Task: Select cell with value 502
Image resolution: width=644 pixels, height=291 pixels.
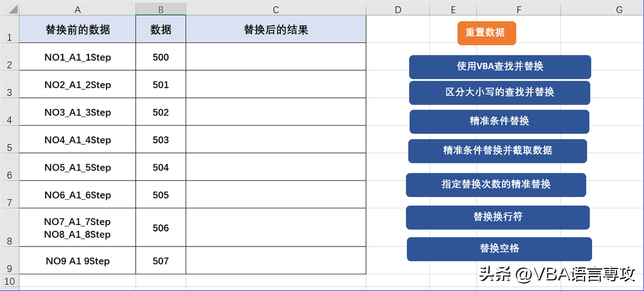Action: pyautogui.click(x=161, y=112)
